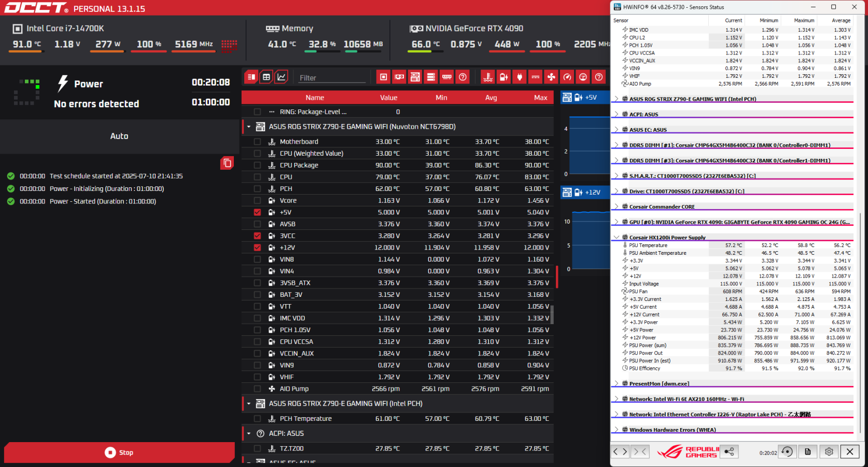Open HWiNFO settings gear
Viewport: 868px width, 467px height.
tap(829, 451)
